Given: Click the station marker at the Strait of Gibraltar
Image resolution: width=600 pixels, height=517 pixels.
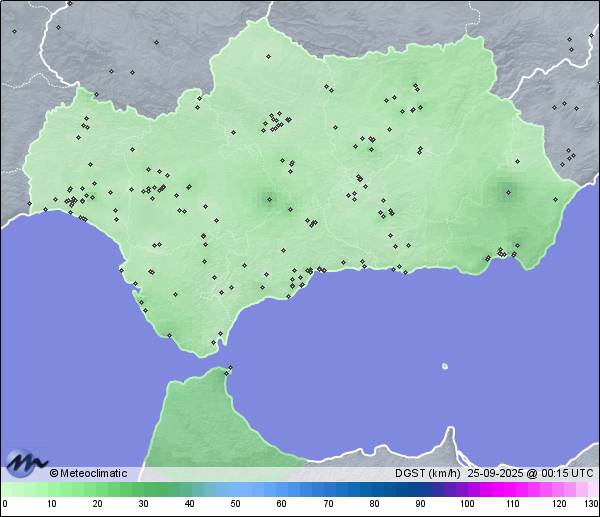Looking at the screenshot, I should pyautogui.click(x=229, y=370).
